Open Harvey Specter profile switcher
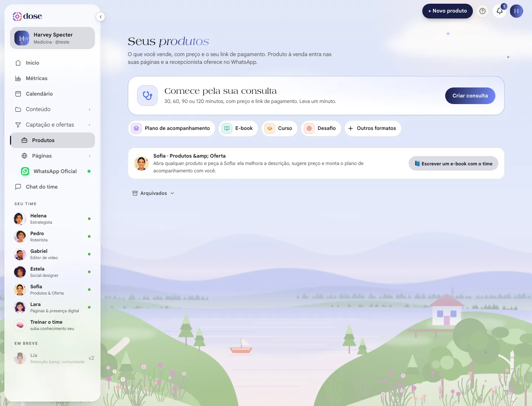The height and width of the screenshot is (406, 532). 52,38
